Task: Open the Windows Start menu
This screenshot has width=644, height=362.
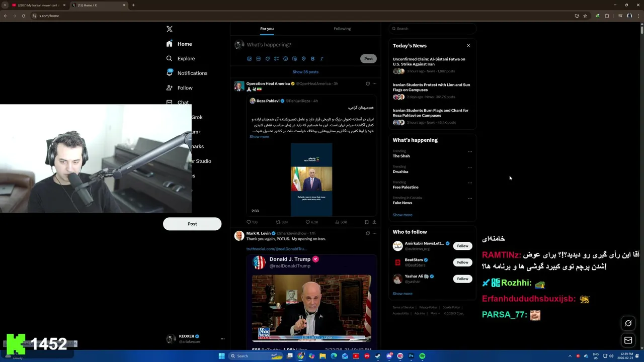Action: (x=221, y=356)
